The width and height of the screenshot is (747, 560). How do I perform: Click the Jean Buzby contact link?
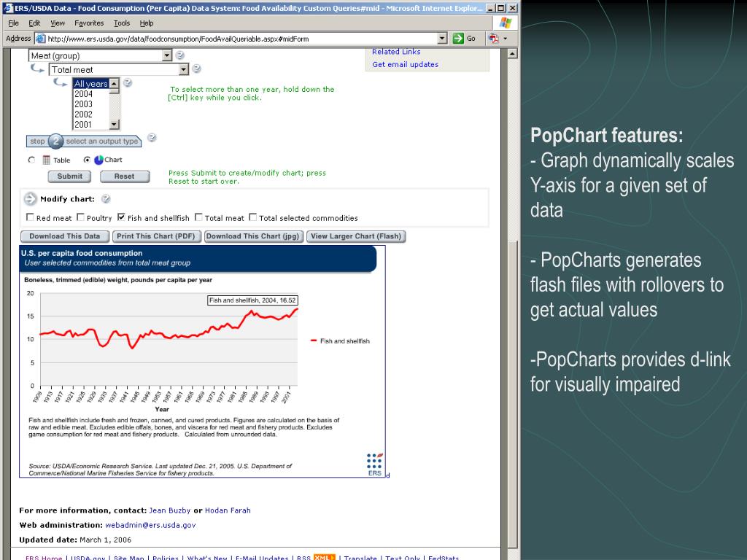pyautogui.click(x=169, y=510)
